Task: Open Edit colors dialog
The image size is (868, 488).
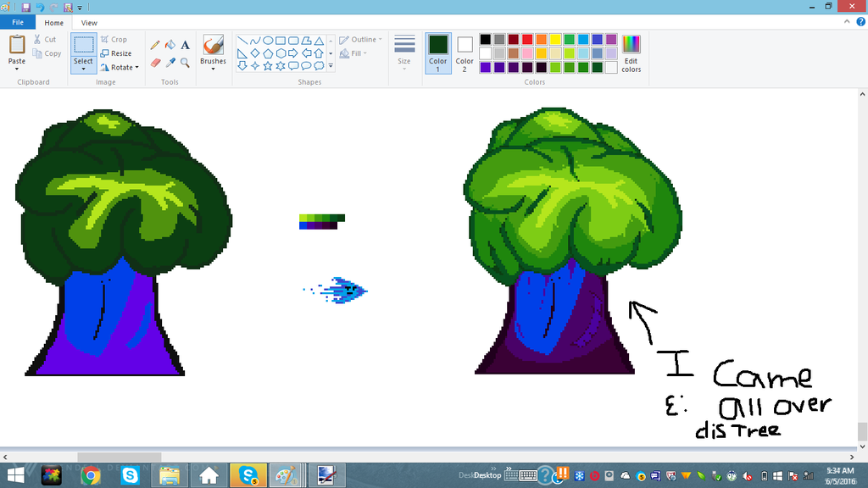Action: click(631, 53)
